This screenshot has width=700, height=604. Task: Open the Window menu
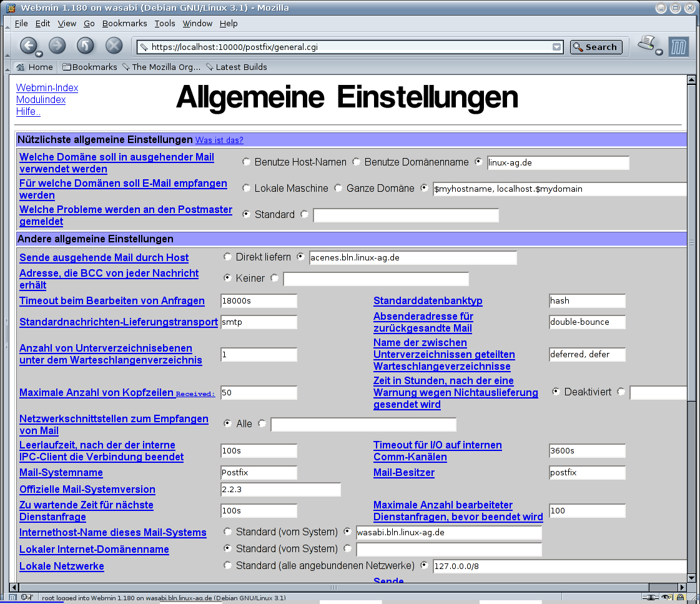pos(197,24)
